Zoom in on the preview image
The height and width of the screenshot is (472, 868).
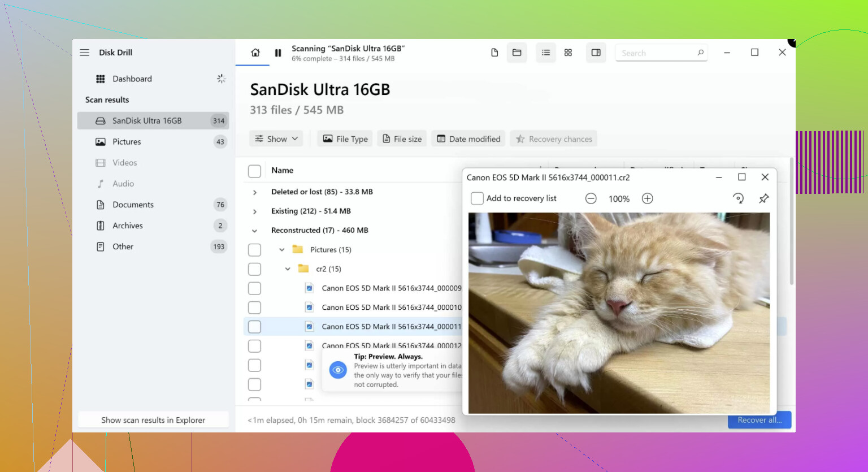(648, 198)
